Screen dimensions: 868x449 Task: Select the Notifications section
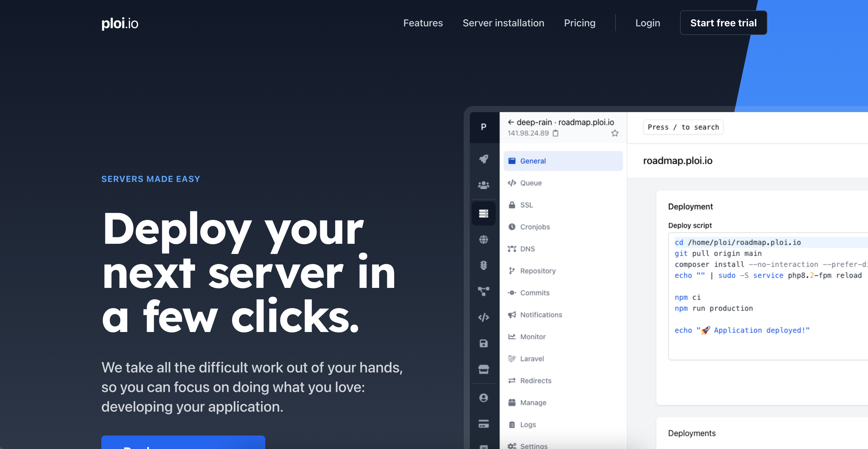(541, 315)
